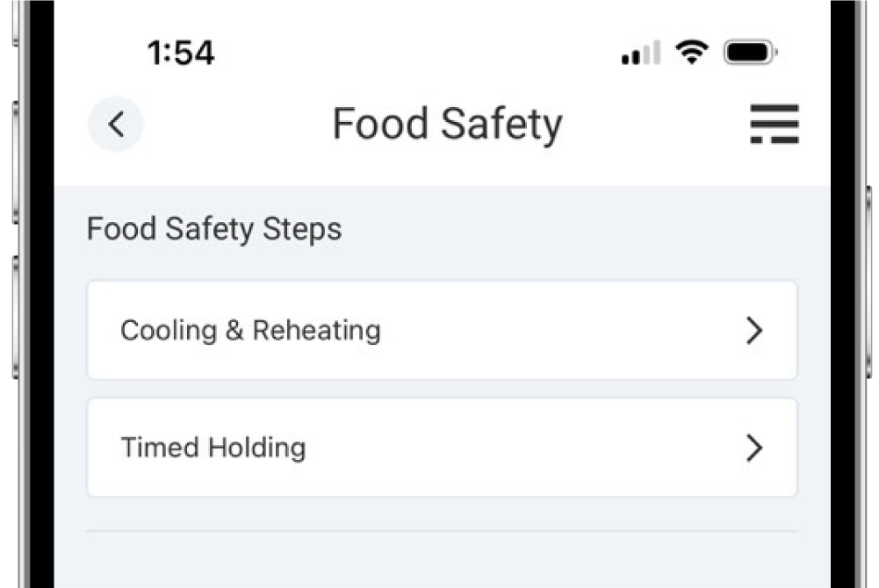Tap the Food Safety Steps heading
The width and height of the screenshot is (879, 588).
(213, 229)
